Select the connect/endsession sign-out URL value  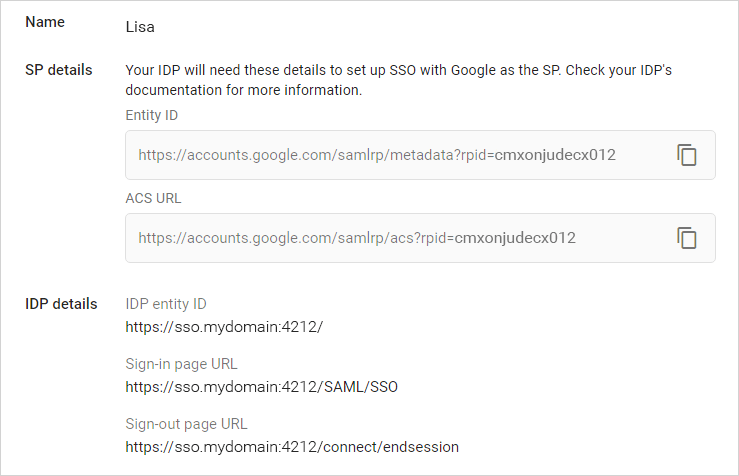point(292,446)
